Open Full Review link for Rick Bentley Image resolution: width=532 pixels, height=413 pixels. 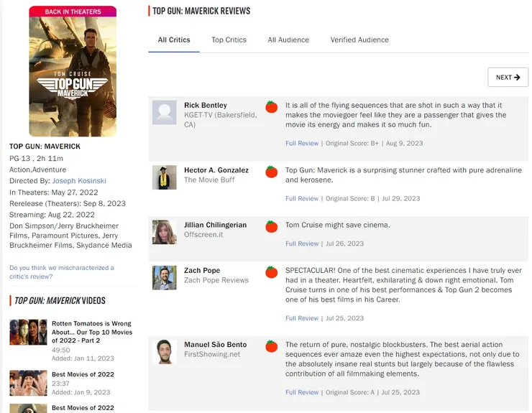302,144
